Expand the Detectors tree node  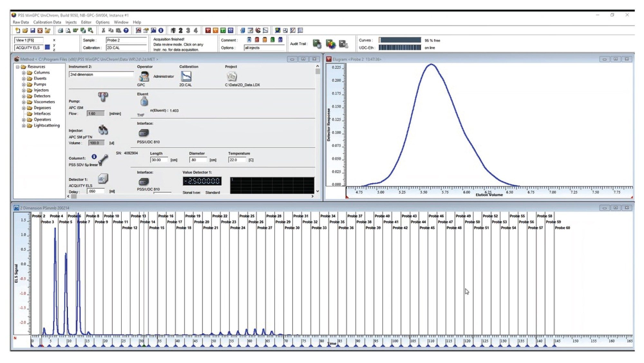24,96
